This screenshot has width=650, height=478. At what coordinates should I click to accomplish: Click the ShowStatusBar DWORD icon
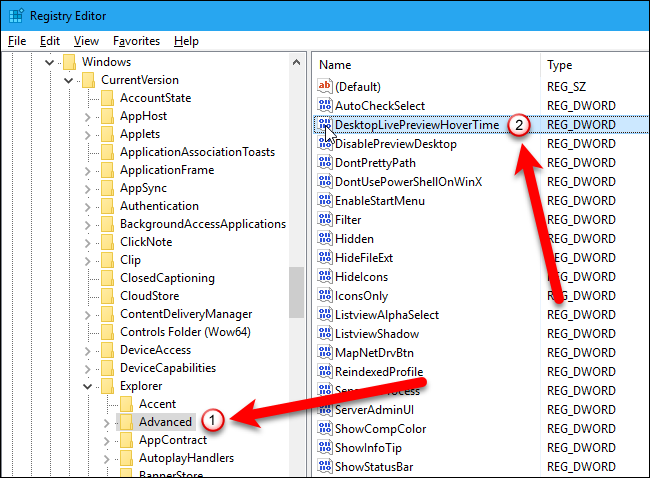click(324, 467)
